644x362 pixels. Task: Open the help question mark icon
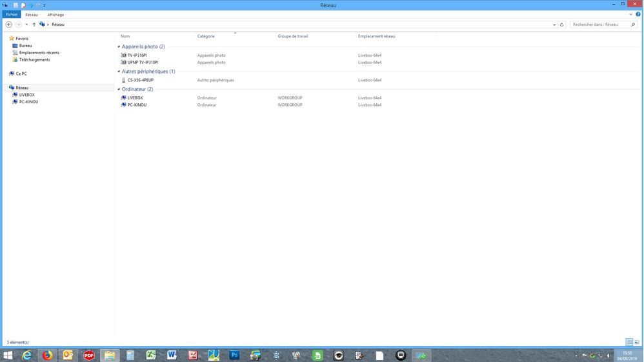pos(638,14)
